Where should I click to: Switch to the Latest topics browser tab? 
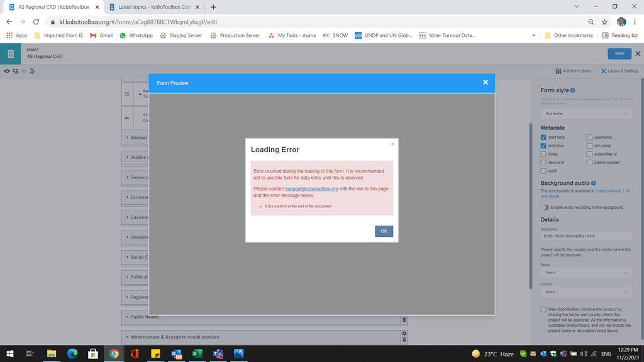tap(153, 6)
